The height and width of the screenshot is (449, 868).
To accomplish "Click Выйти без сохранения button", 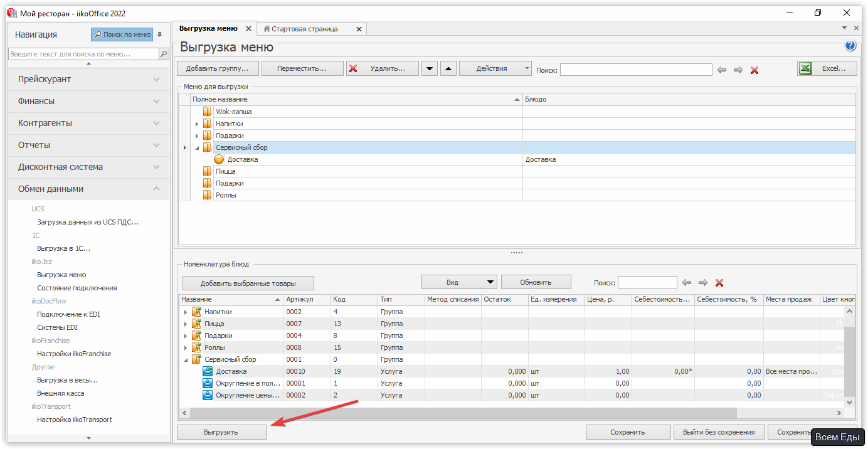I will pyautogui.click(x=720, y=432).
